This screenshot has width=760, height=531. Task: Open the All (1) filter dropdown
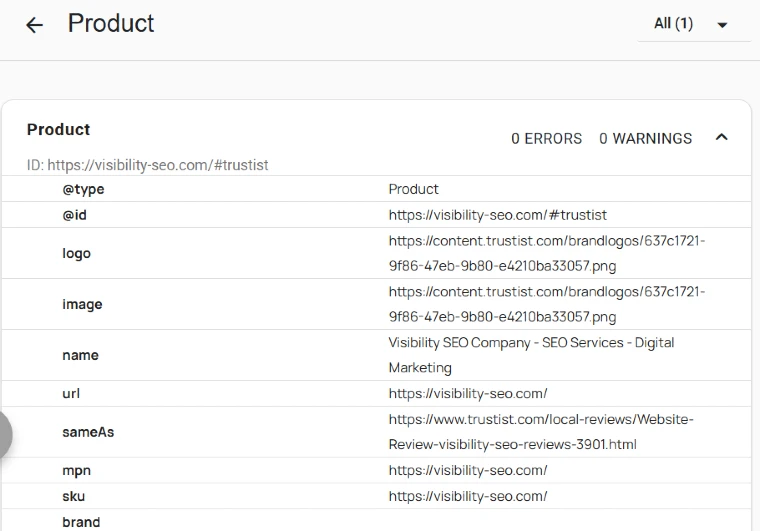click(694, 24)
